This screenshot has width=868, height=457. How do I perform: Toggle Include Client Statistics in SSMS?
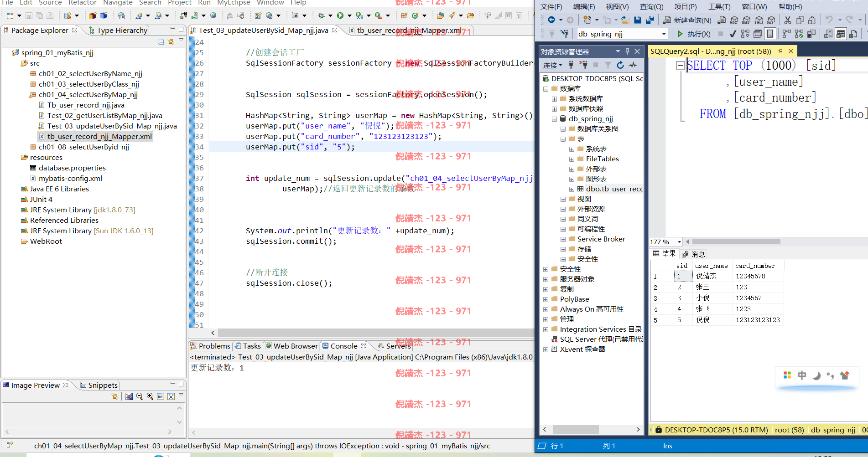[x=811, y=34]
